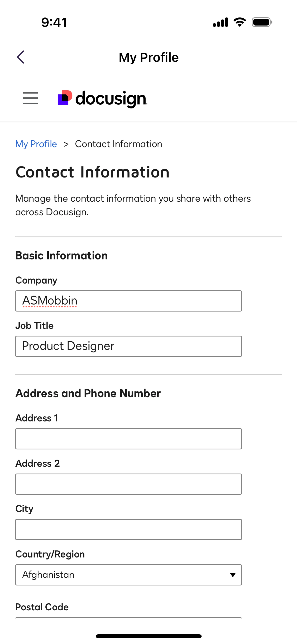The width and height of the screenshot is (297, 644).
Task: Tap the large Contact Information page heading
Action: click(x=93, y=172)
